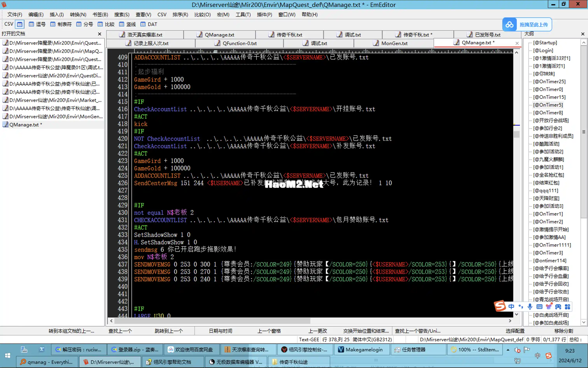Select the 比较 CSV mode
Screen dimensions: 588x368
click(106, 24)
